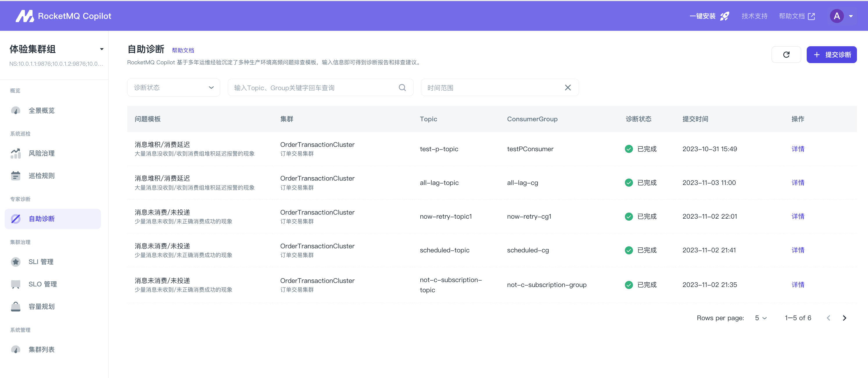Click the 提交时间 column header
The image size is (868, 378).
tap(695, 119)
